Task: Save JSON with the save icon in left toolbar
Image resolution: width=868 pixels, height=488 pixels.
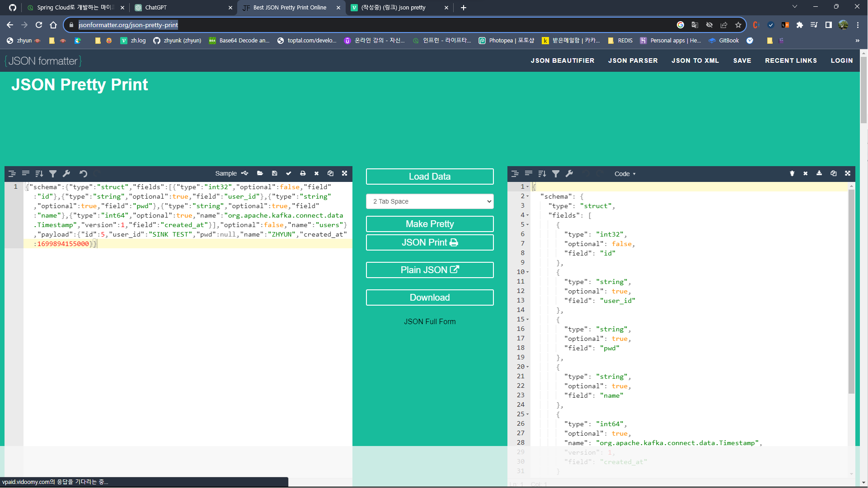Action: tap(274, 173)
